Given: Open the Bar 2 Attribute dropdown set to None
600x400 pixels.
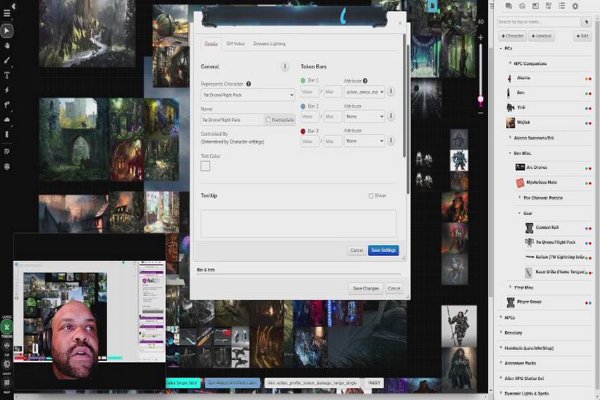Looking at the screenshot, I should coord(364,116).
